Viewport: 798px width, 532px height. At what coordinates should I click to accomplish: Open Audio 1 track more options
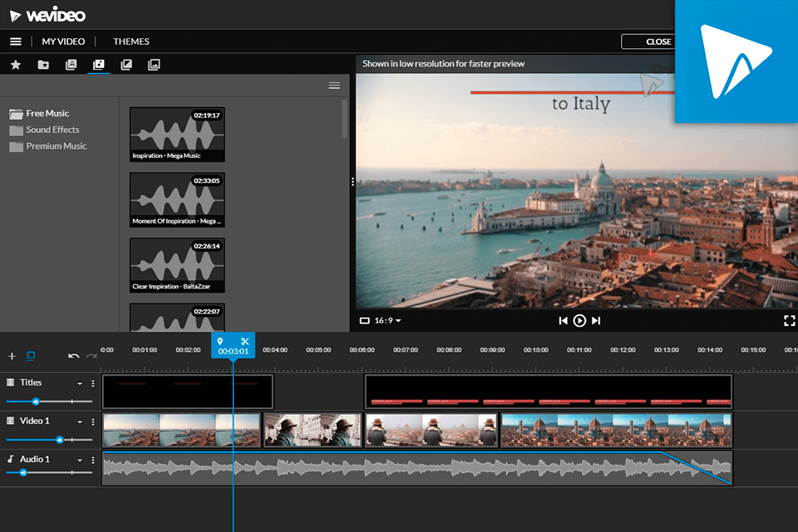tap(92, 461)
